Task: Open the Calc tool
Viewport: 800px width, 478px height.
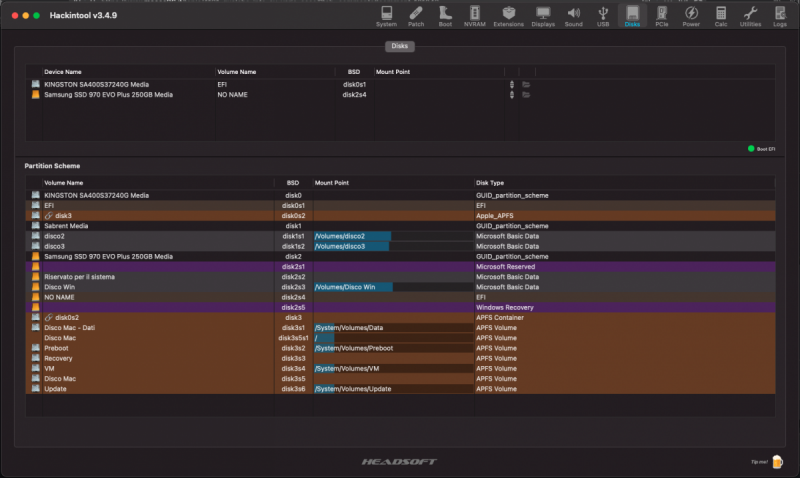Action: point(720,15)
